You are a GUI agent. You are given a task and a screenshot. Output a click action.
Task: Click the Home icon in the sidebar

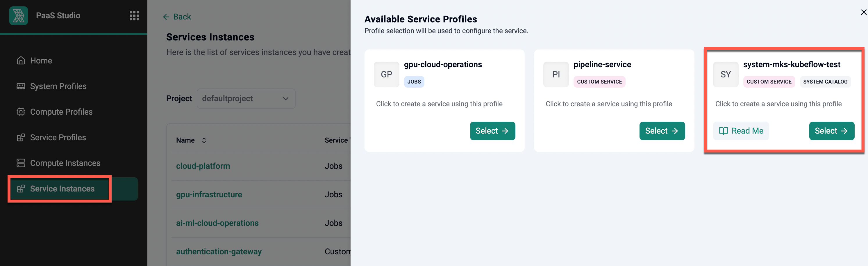tap(21, 61)
